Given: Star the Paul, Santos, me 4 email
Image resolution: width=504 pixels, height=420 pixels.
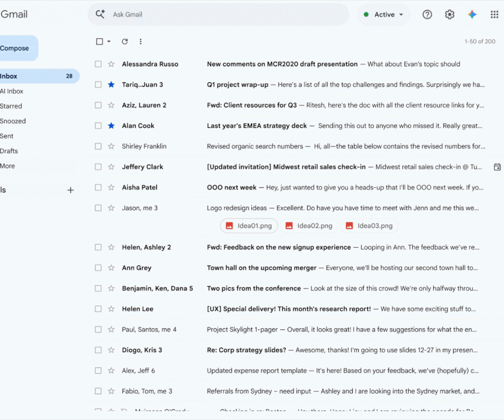Looking at the screenshot, I should point(111,329).
